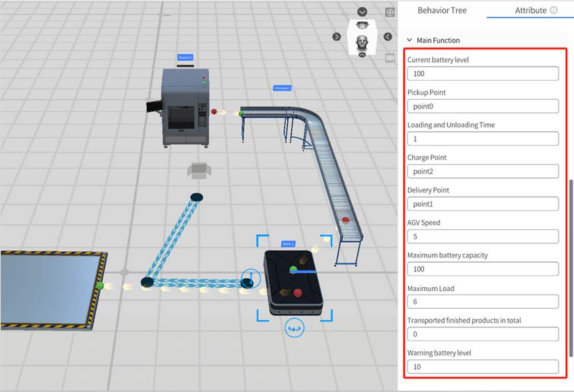The image size is (574, 392).
Task: Rotate view with the cube's left arrow
Action: (337, 37)
